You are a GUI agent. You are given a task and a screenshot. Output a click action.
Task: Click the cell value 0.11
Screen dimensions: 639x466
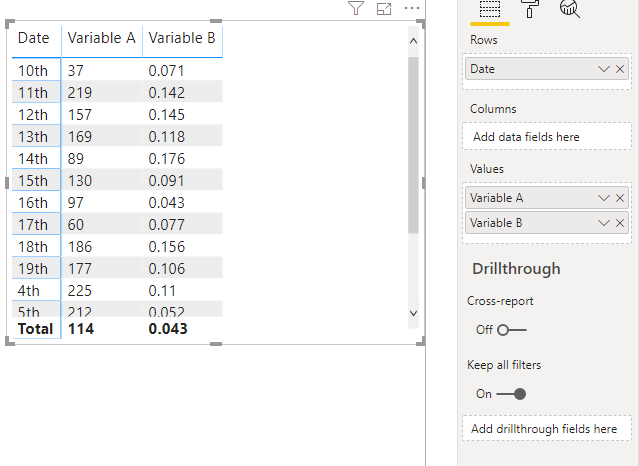coord(162,291)
